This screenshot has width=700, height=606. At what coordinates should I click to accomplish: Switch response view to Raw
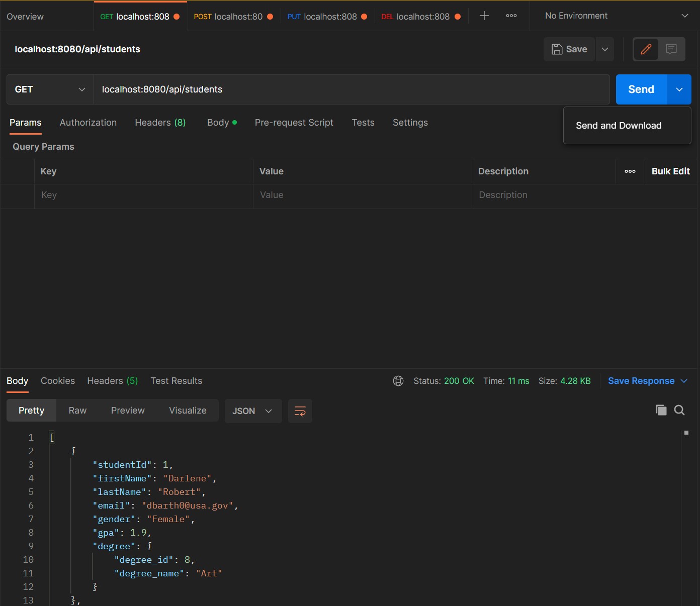(78, 411)
